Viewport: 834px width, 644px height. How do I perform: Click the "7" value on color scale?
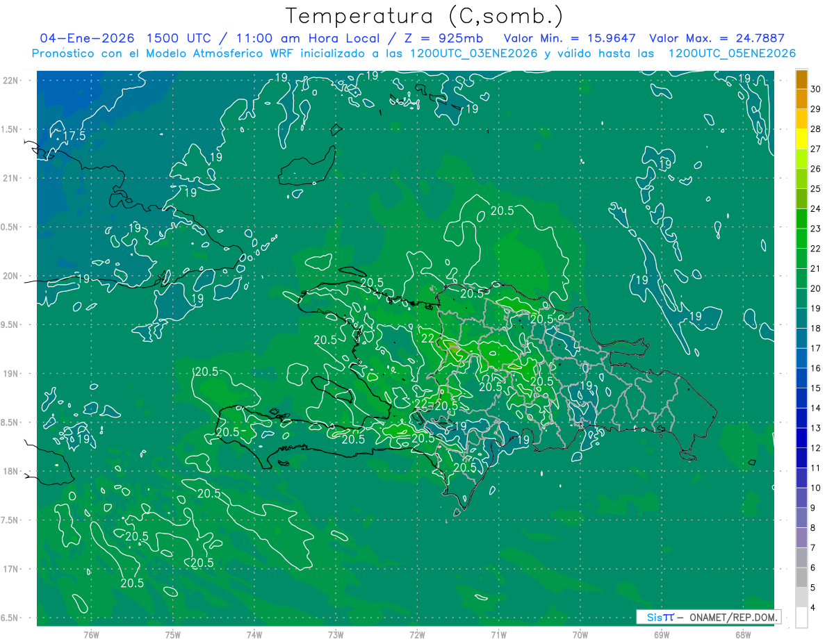[x=814, y=548]
